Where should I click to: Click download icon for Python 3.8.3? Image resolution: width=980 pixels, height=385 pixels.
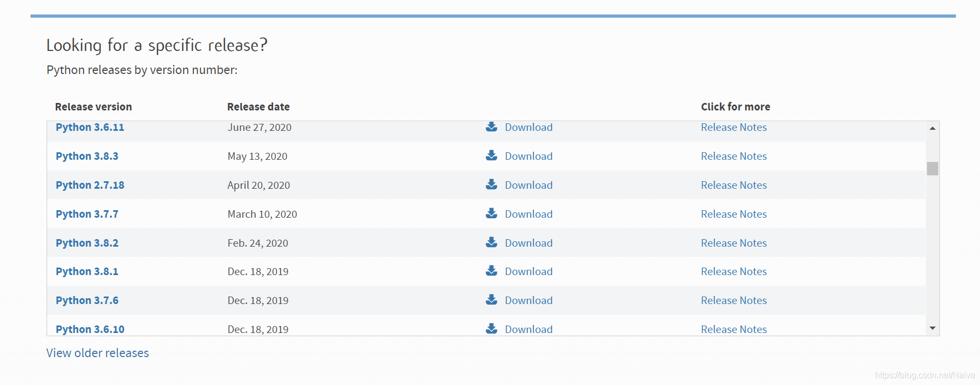[491, 156]
